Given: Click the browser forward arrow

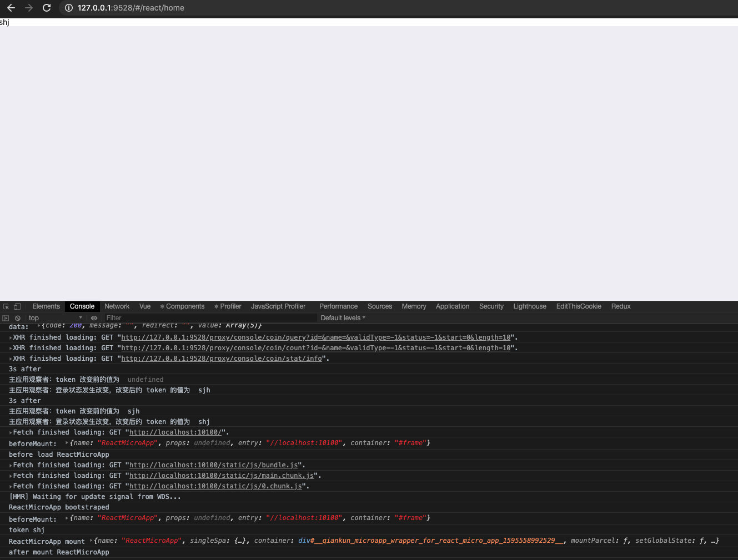Looking at the screenshot, I should pyautogui.click(x=29, y=8).
